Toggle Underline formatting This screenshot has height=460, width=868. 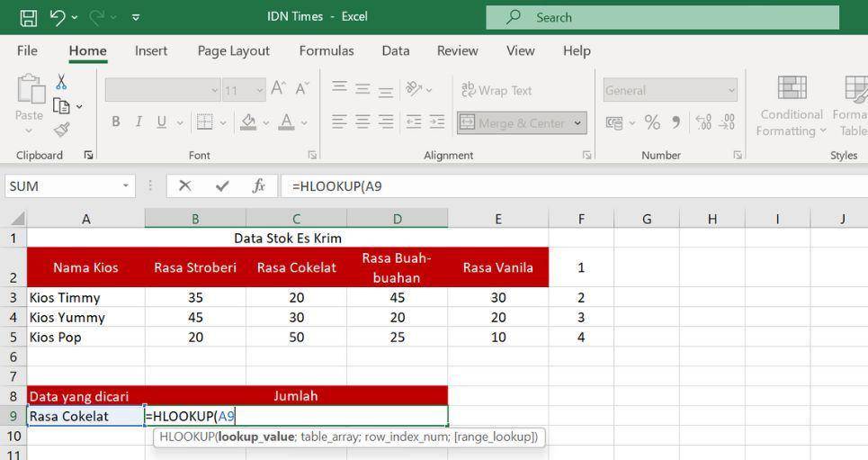[x=162, y=122]
